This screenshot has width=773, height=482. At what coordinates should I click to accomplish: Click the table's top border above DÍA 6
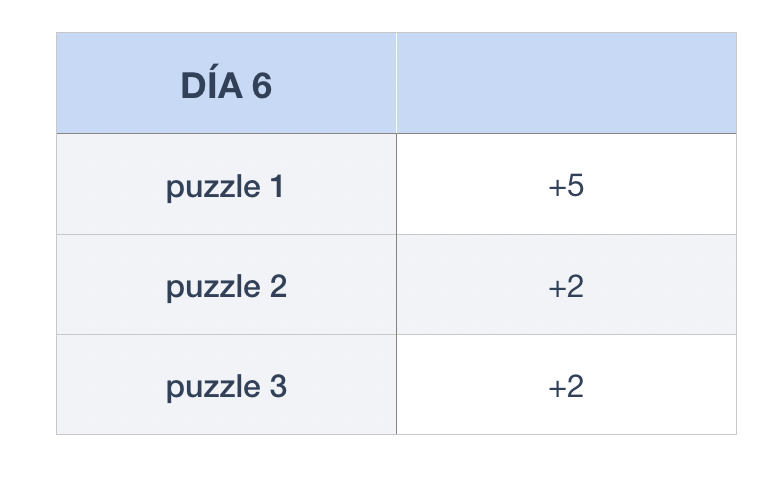click(x=226, y=33)
